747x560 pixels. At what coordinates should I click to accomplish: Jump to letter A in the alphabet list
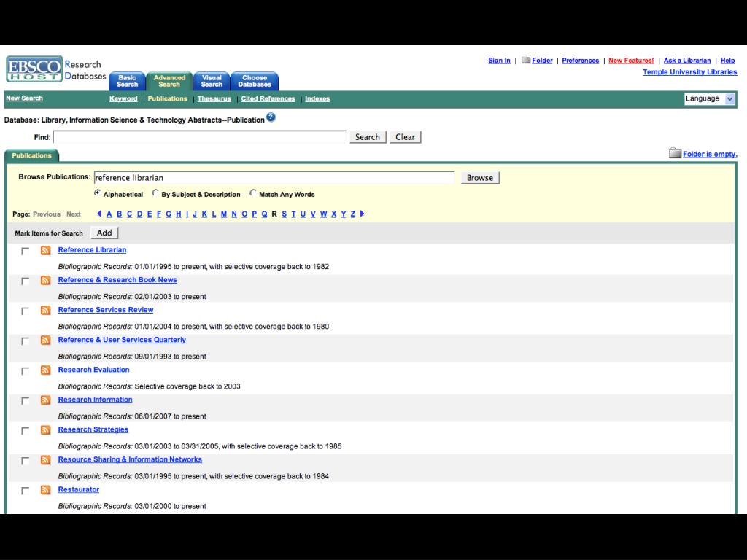point(109,214)
